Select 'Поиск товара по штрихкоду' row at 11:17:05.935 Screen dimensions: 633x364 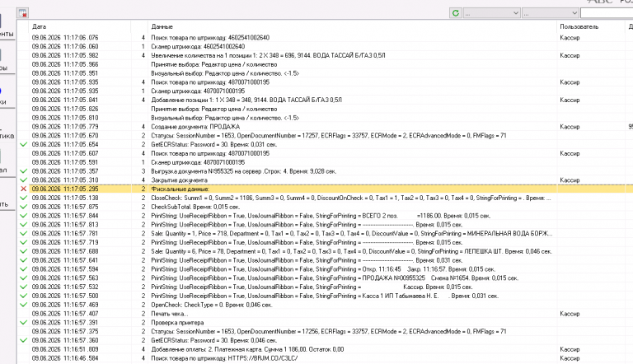(x=210, y=82)
